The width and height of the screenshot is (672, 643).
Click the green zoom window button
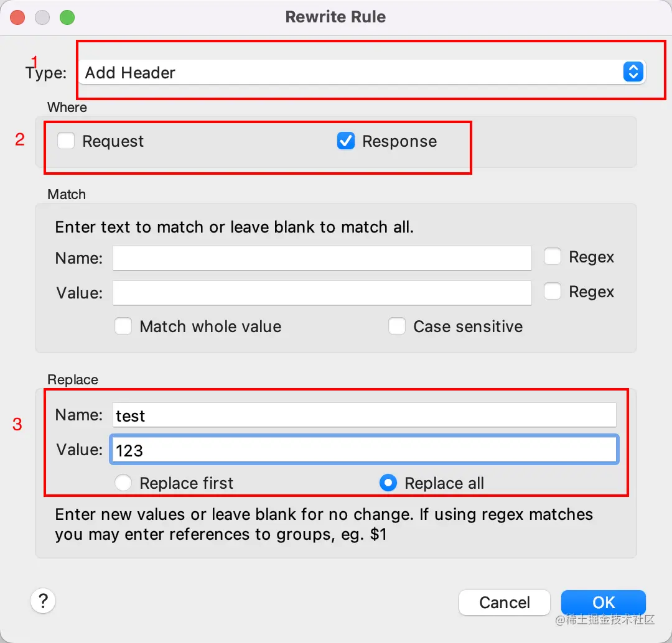[67, 17]
